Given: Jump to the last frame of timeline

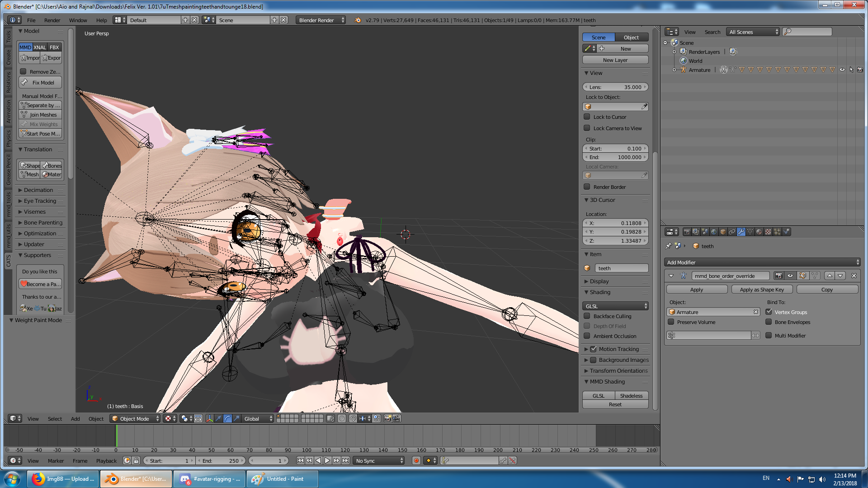Looking at the screenshot, I should pos(345,460).
